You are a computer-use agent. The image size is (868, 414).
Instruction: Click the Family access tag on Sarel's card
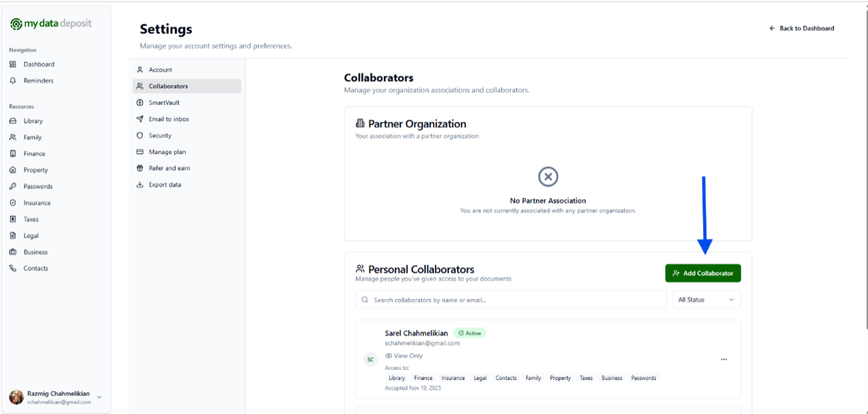[534, 378]
